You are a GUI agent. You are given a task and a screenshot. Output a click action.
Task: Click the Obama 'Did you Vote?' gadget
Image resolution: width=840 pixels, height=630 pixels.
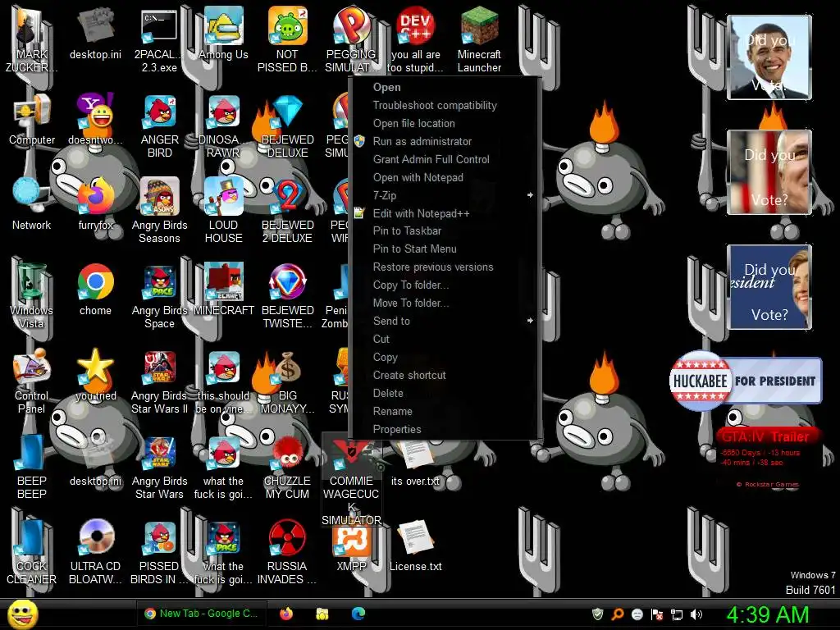(x=769, y=57)
